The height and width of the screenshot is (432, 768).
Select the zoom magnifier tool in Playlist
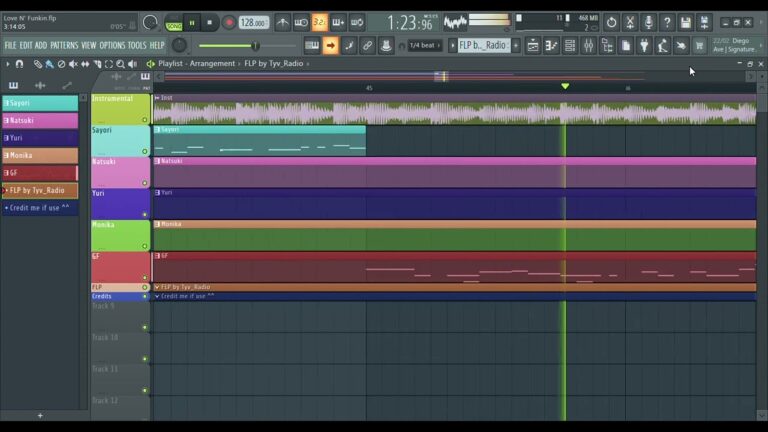[x=120, y=64]
